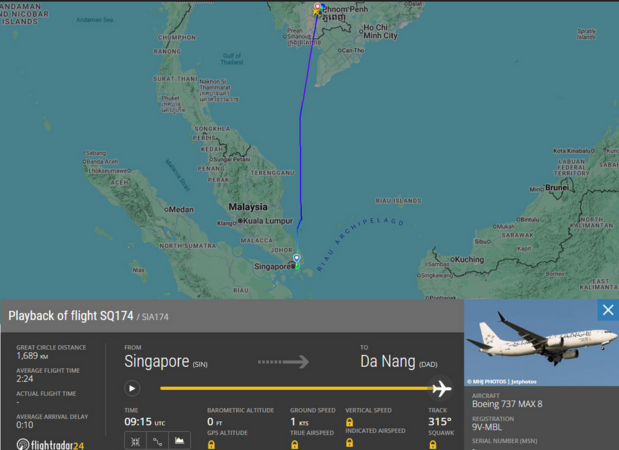The width and height of the screenshot is (619, 450).
Task: Toggle the flight route path icon
Action: 157,441
